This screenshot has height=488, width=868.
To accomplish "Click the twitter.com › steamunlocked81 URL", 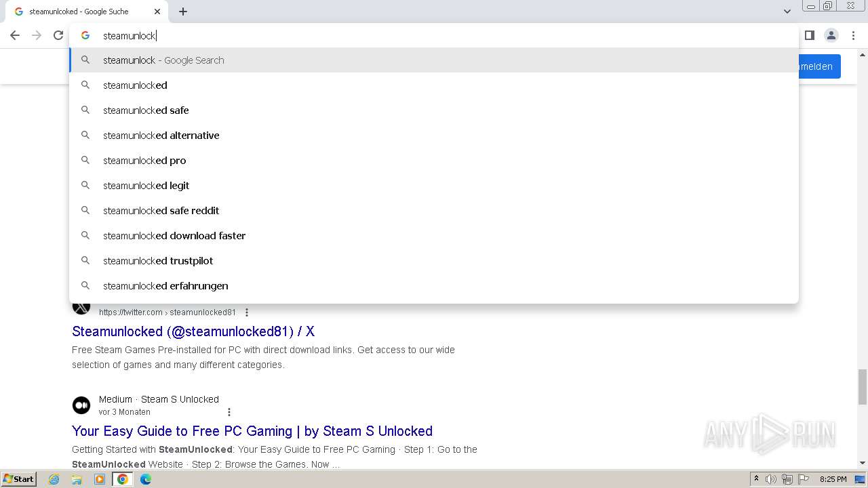I will tap(167, 312).
